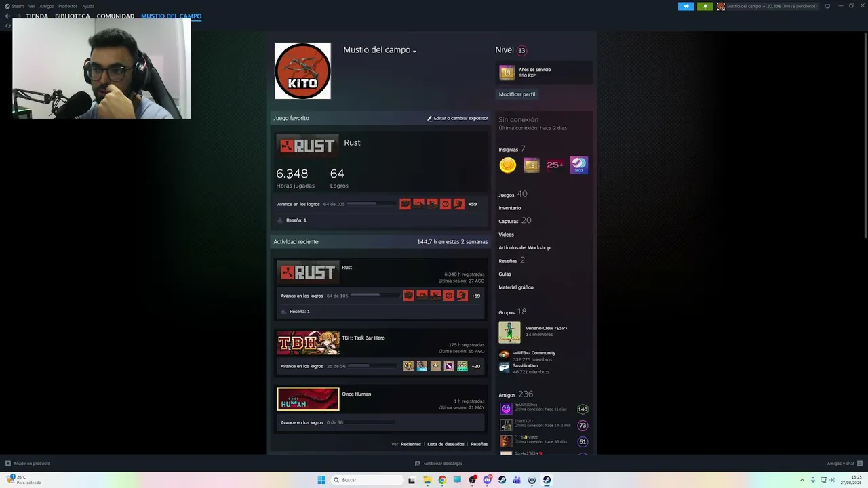Open the Once Human banner
Viewport: 868px width, 488px height.
[x=308, y=399]
